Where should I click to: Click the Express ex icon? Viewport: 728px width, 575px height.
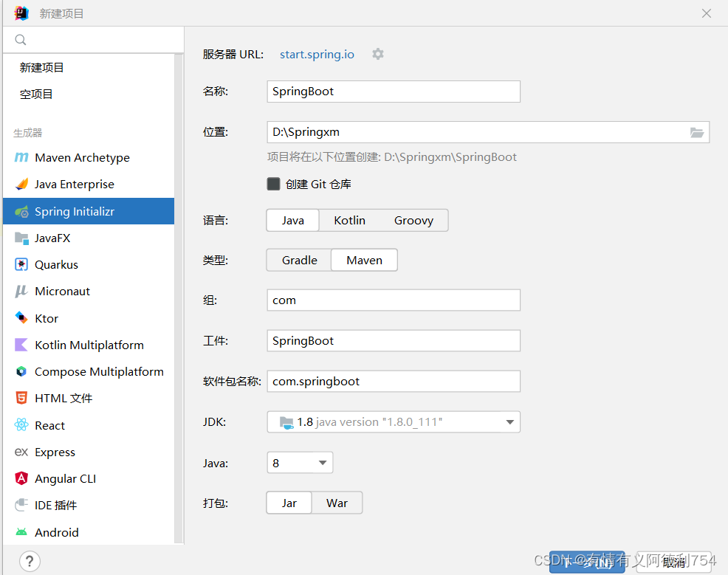pos(21,452)
